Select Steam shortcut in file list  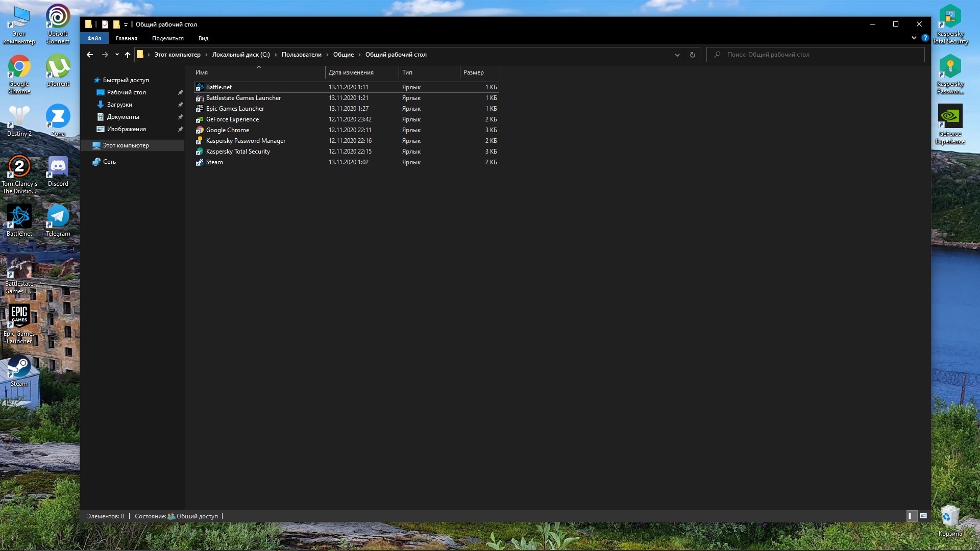point(347,162)
